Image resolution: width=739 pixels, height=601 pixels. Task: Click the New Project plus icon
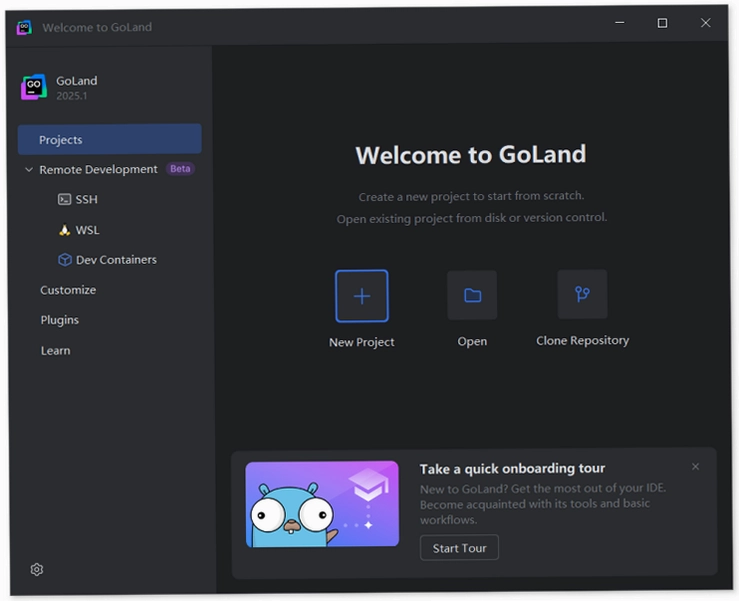(361, 296)
